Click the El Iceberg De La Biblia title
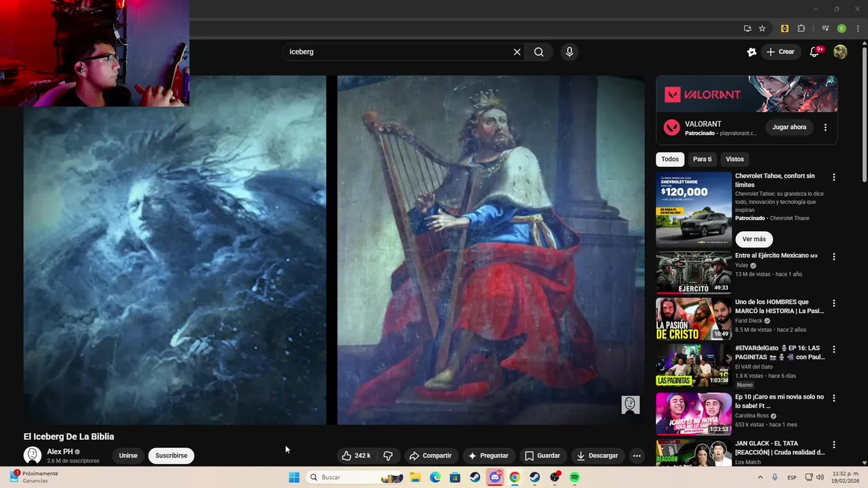The height and width of the screenshot is (488, 868). coord(68,436)
